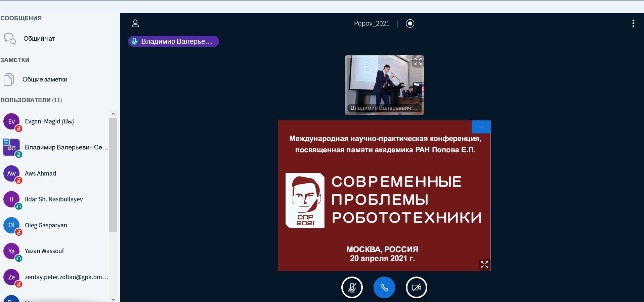Click the СООБЩЕНИЯ heading
This screenshot has height=302, width=644.
click(x=21, y=18)
